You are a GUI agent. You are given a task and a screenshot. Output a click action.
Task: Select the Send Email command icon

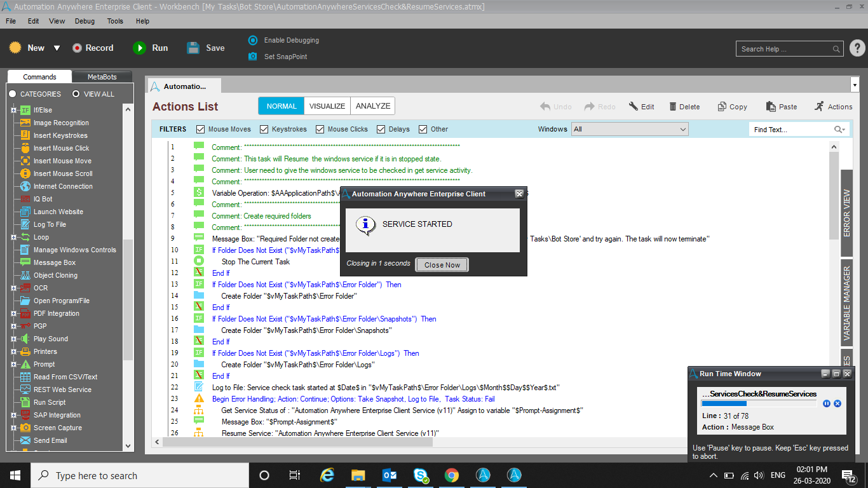[x=25, y=440]
